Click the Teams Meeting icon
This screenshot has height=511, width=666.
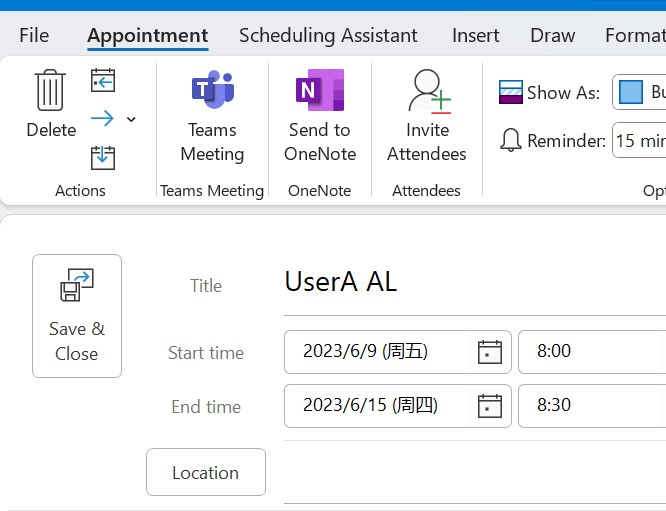[x=212, y=90]
